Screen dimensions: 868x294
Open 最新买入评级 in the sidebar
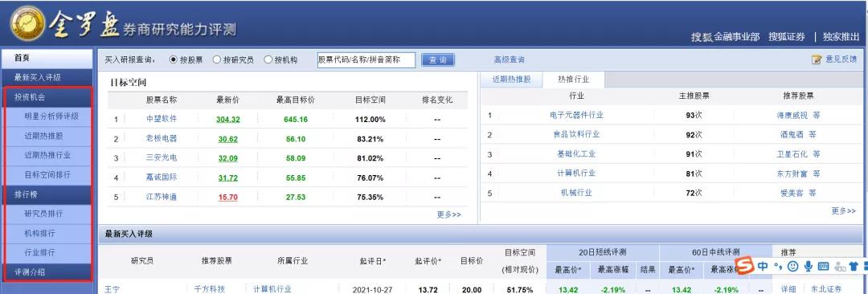click(48, 77)
